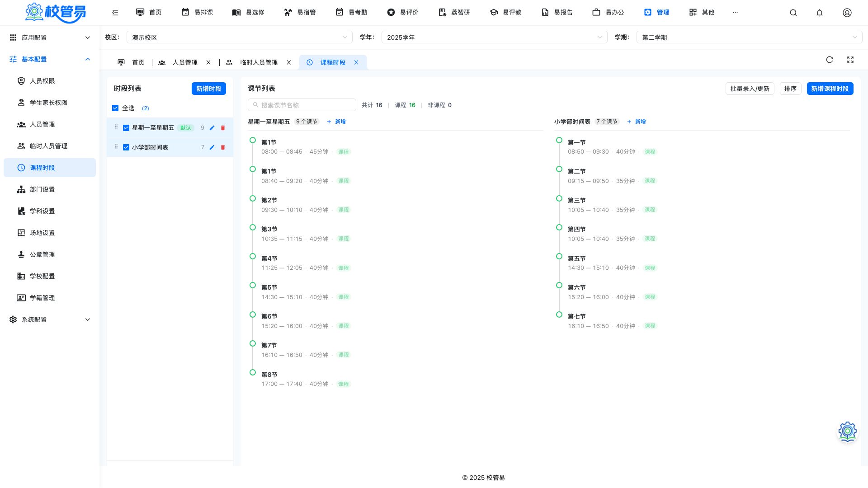Expand the 系统配置 sidebar group
The height and width of the screenshot is (488, 868).
pos(50,319)
